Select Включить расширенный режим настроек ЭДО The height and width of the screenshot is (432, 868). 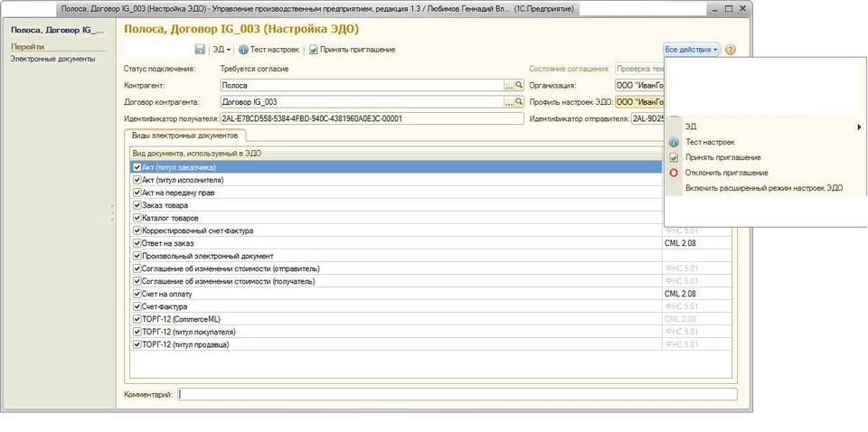[x=764, y=188]
